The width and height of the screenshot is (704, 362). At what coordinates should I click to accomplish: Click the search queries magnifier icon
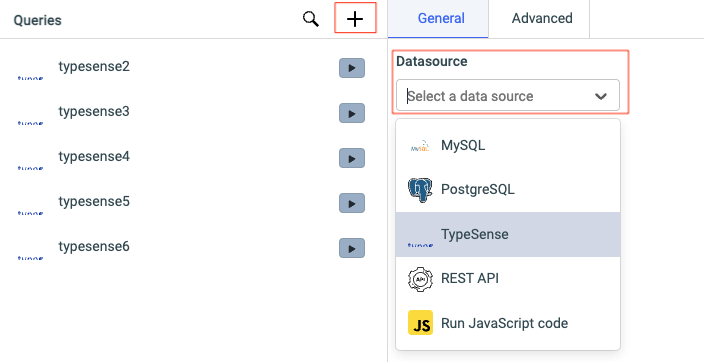click(x=311, y=19)
